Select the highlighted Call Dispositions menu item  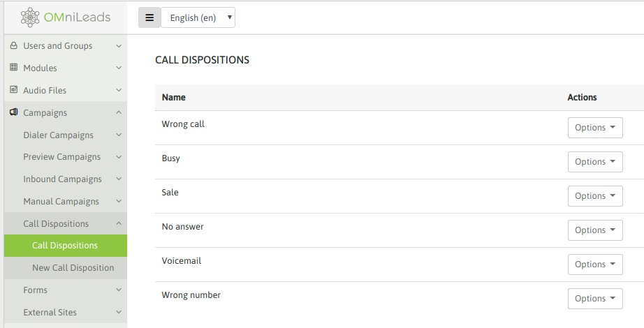pos(66,246)
